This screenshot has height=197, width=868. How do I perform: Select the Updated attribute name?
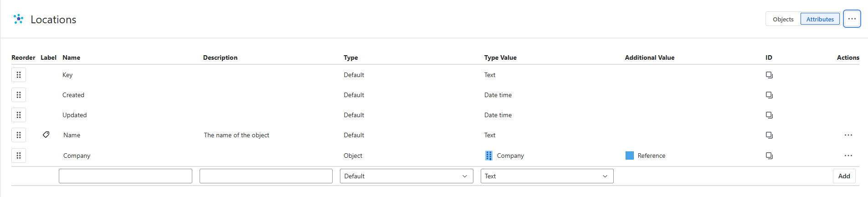(x=74, y=115)
